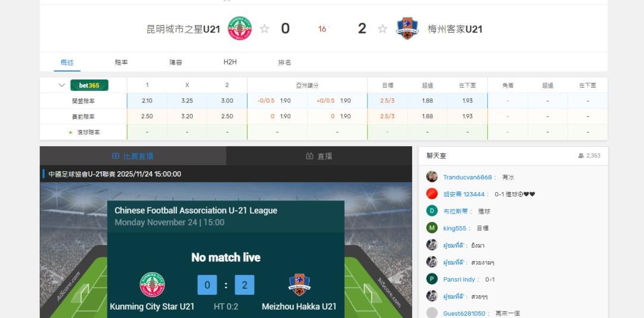Collapse the bet365 odds row with the chevron

[x=62, y=85]
